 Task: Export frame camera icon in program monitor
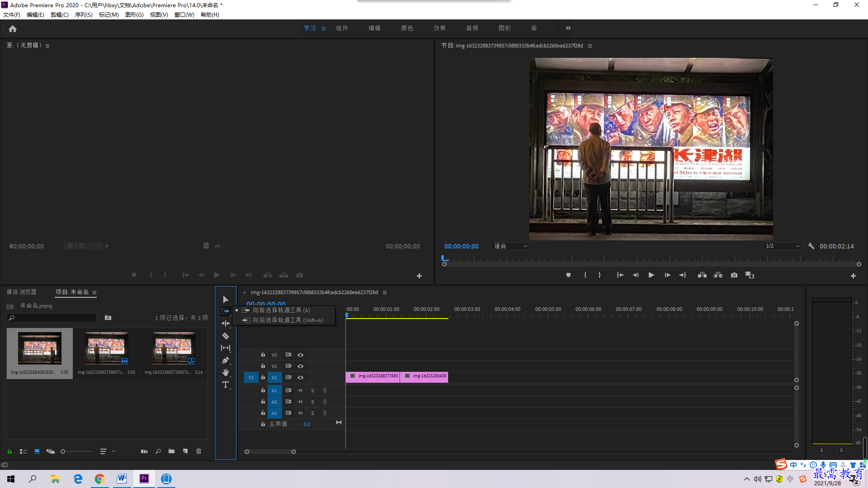coord(734,275)
